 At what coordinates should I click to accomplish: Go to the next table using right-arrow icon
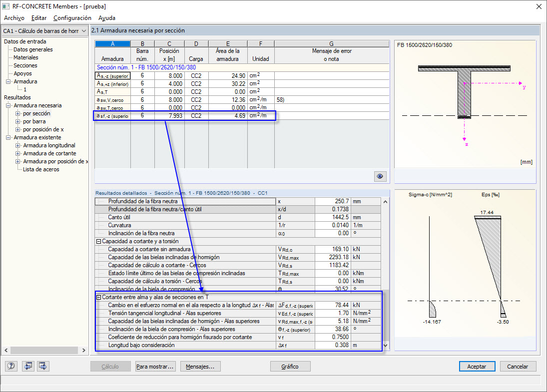coord(43,366)
